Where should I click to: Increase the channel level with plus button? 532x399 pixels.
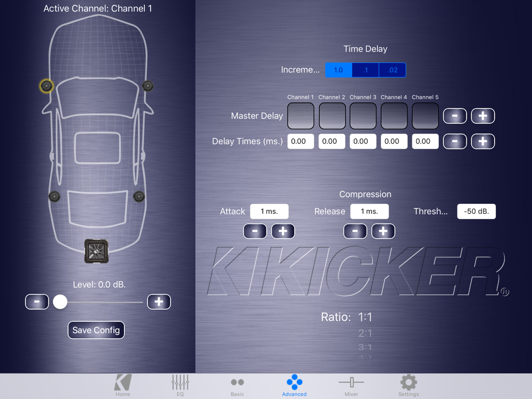click(x=159, y=302)
